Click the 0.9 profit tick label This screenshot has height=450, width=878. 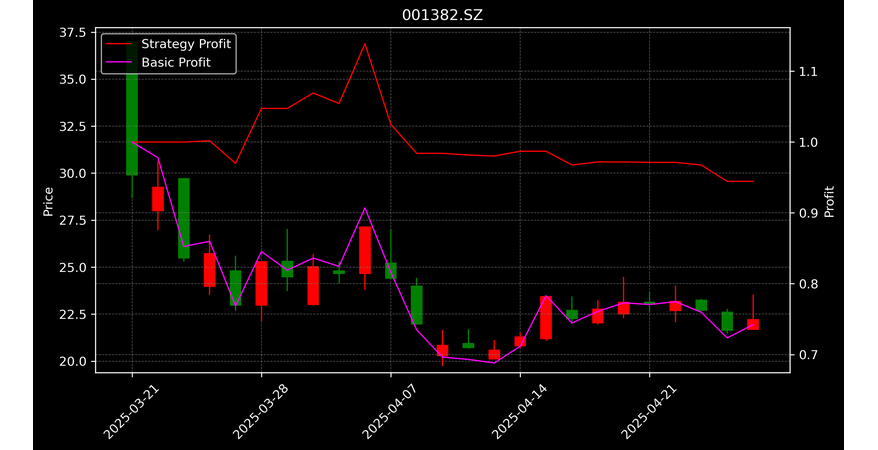(808, 213)
